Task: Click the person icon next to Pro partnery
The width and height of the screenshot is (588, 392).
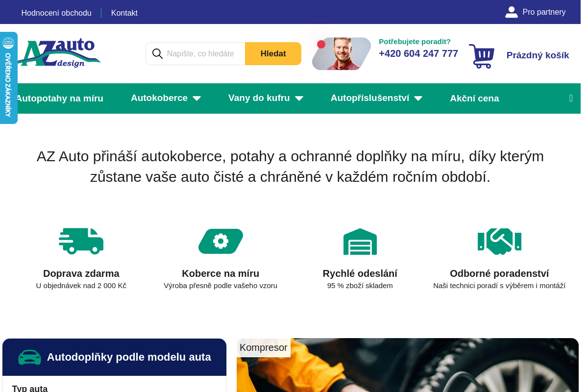Action: coord(511,12)
